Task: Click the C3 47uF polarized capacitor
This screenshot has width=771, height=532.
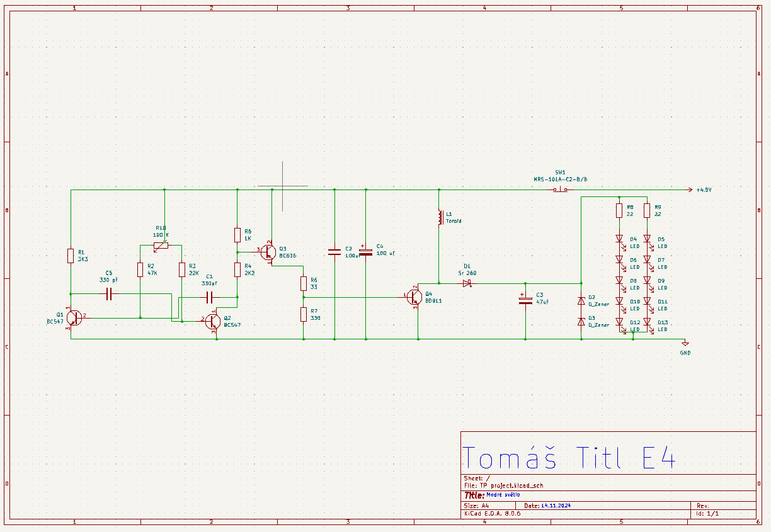Action: pos(525,300)
